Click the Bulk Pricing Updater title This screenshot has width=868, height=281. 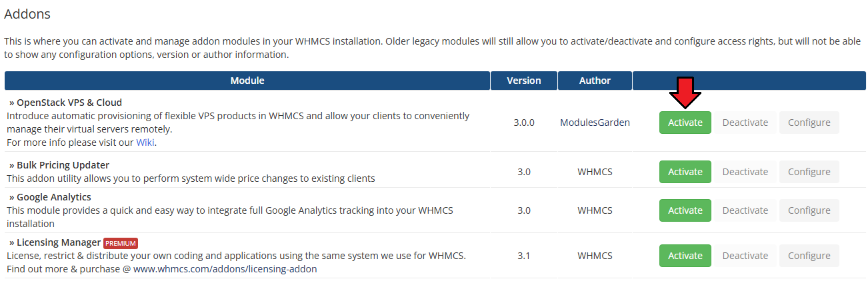[x=63, y=165]
